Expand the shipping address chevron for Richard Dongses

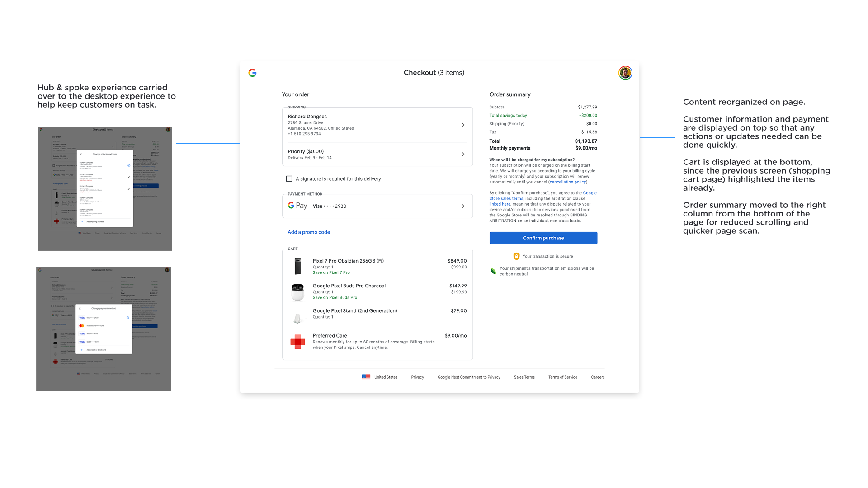(x=463, y=125)
